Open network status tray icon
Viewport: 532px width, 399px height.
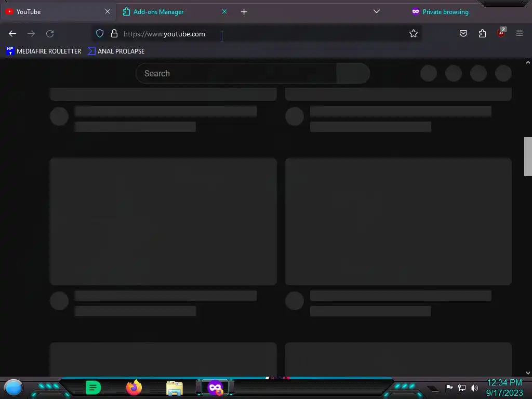[462, 388]
